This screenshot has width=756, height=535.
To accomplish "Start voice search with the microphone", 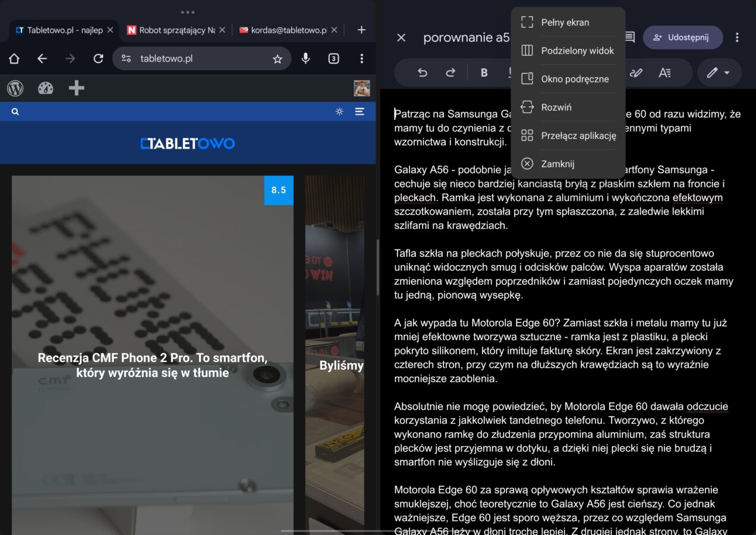I will coord(305,58).
